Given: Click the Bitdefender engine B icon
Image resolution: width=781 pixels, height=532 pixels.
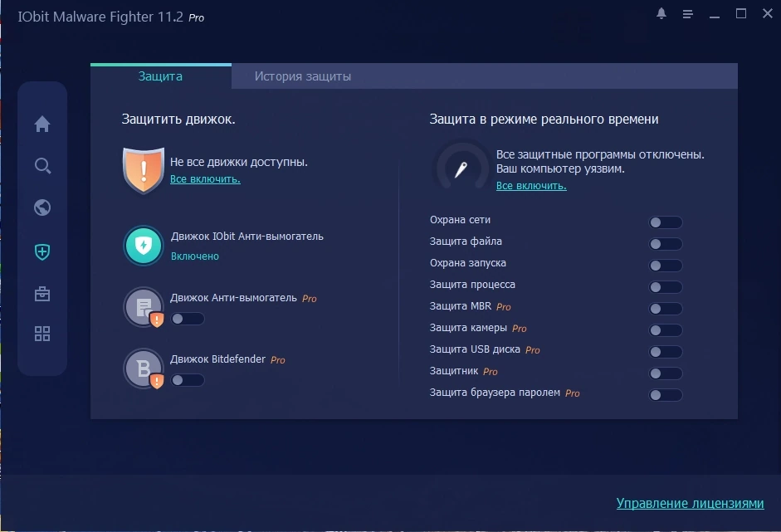Looking at the screenshot, I should [x=144, y=368].
